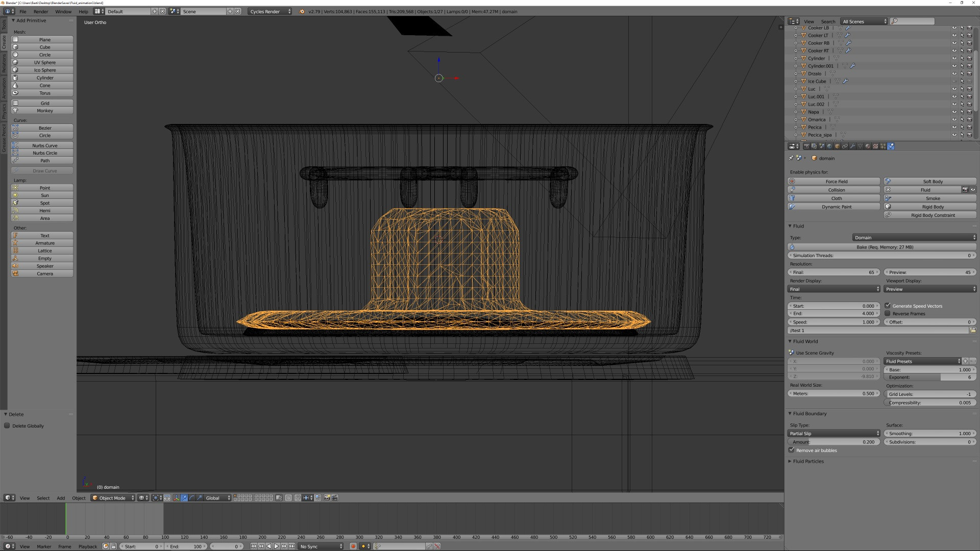Viewport: 980px width, 551px height.
Task: Toggle Remove air bubbles checkbox
Action: (792, 450)
